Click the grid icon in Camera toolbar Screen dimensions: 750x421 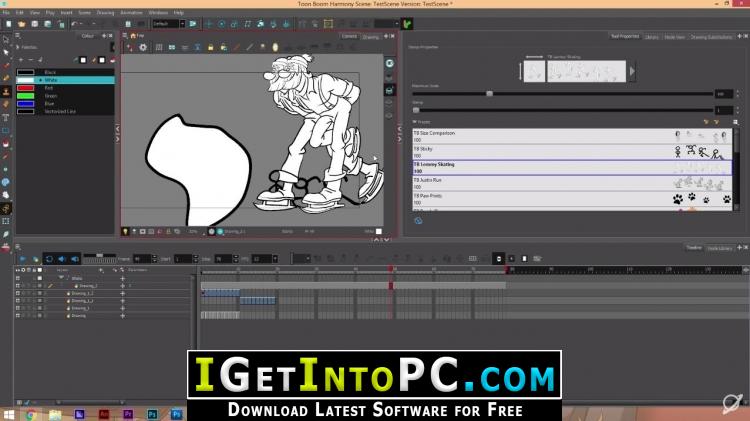158,47
